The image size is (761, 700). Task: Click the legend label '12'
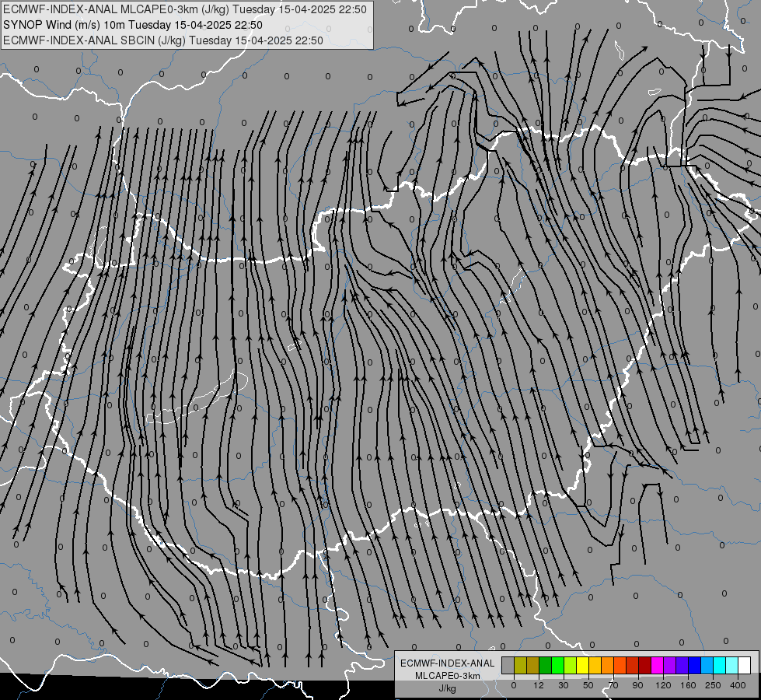[539, 685]
